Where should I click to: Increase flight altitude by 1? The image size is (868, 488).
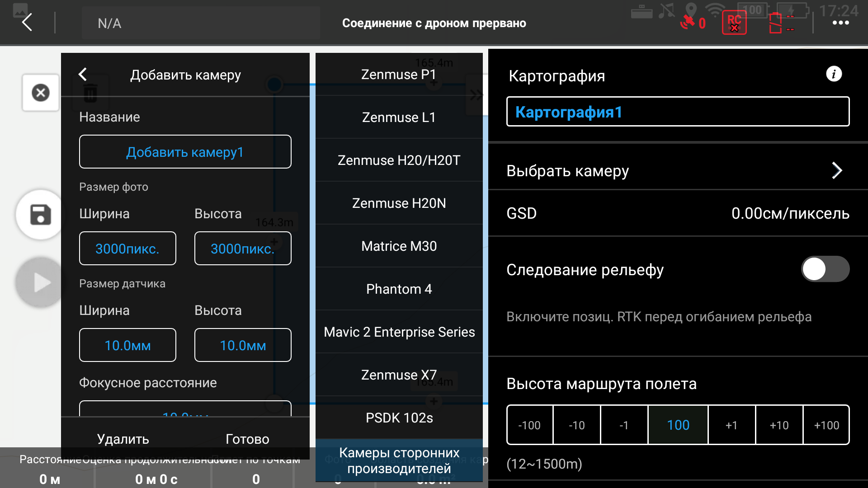(x=731, y=425)
